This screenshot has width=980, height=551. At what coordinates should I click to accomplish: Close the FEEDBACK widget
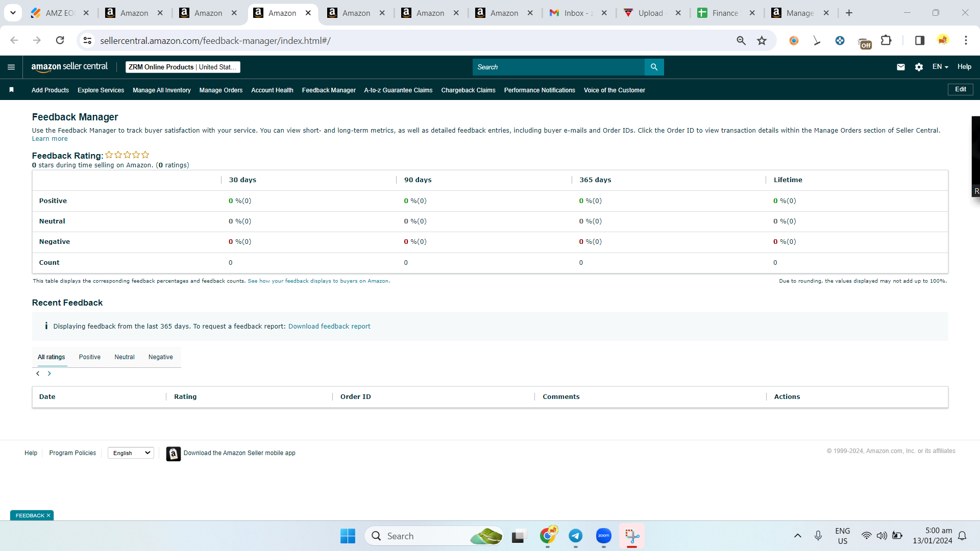[48, 515]
